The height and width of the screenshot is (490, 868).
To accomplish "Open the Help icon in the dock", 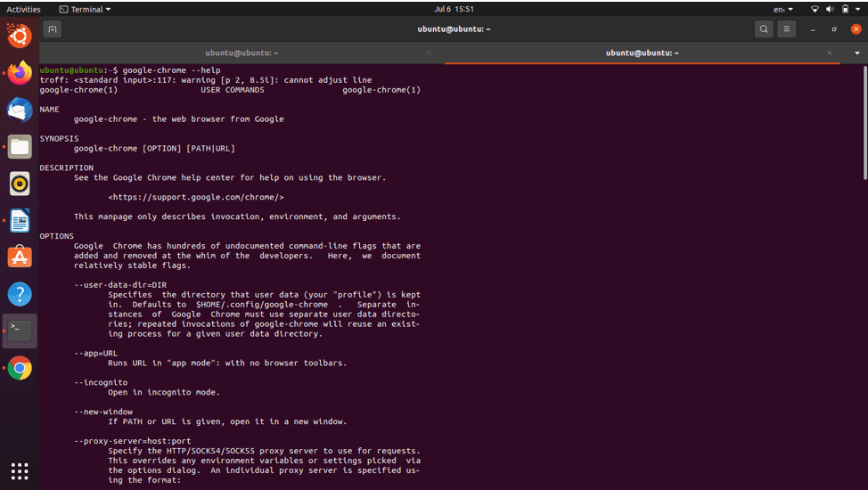I will pos(20,295).
